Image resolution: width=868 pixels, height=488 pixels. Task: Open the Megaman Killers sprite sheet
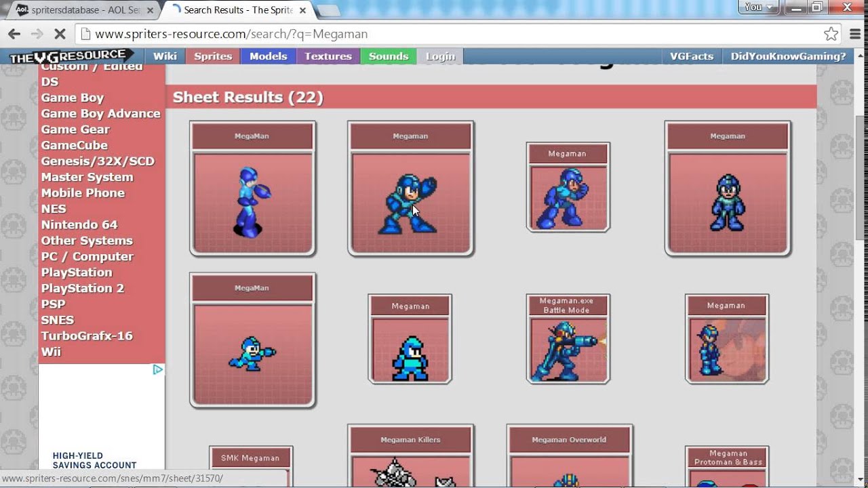click(410, 456)
